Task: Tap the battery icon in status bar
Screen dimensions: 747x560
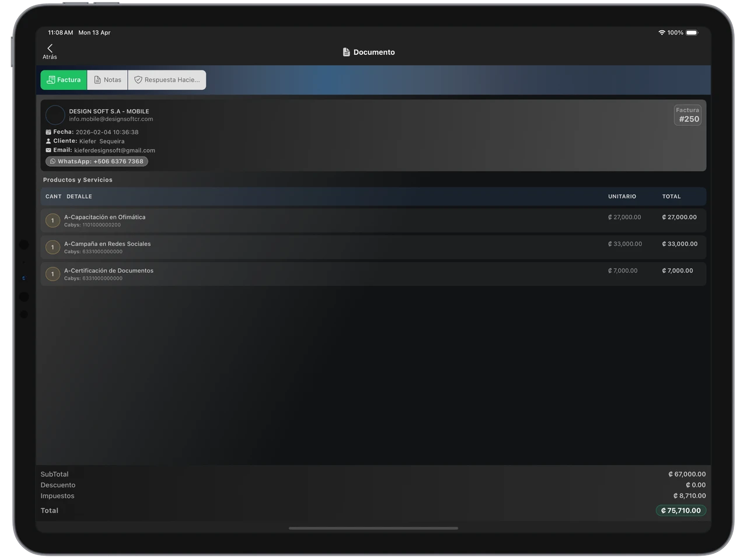Action: (x=692, y=33)
